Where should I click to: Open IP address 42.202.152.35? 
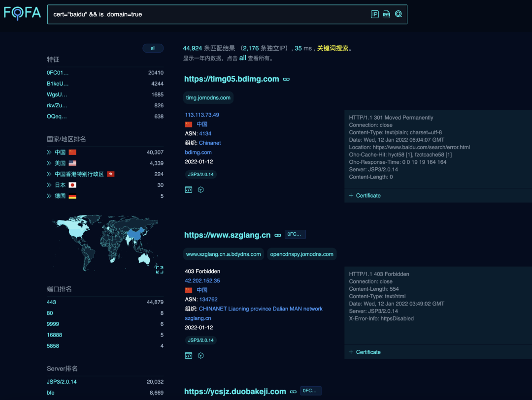coord(202,280)
